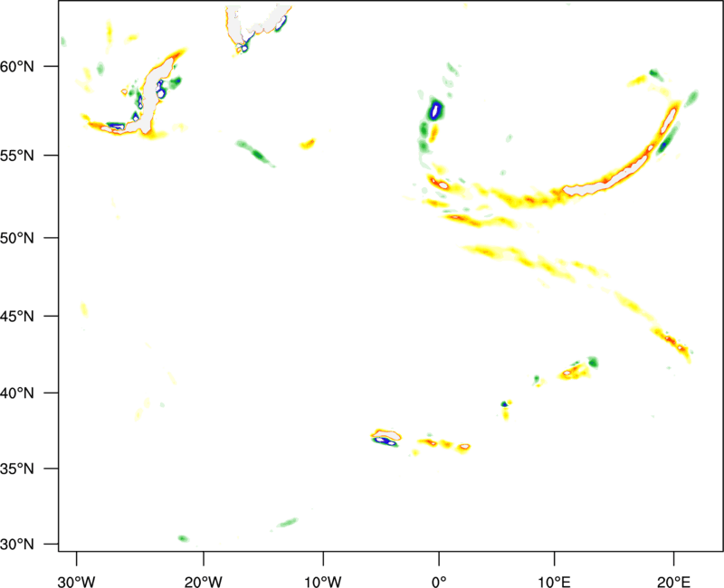Click the 55°N latitude label
724x588 pixels.
coord(17,156)
